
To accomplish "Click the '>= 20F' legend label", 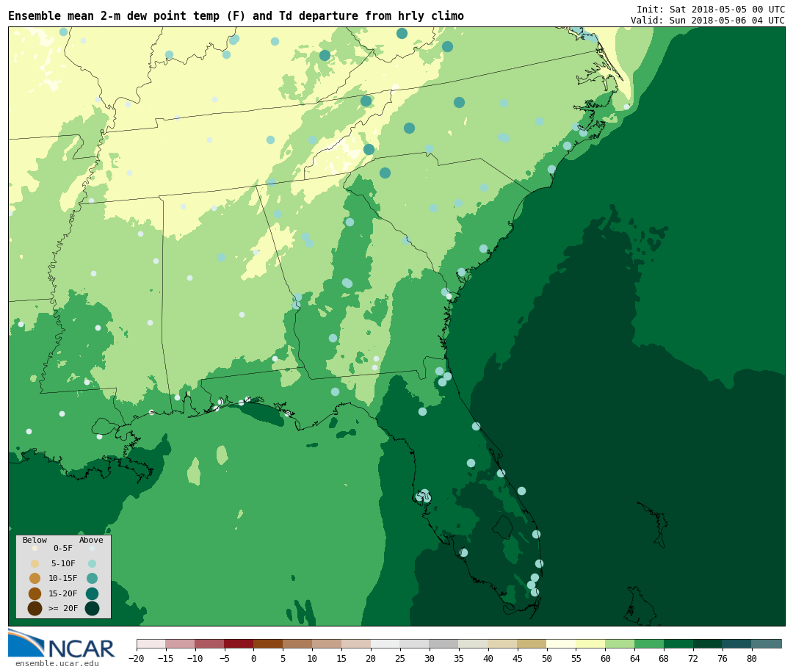I will click(x=63, y=608).
